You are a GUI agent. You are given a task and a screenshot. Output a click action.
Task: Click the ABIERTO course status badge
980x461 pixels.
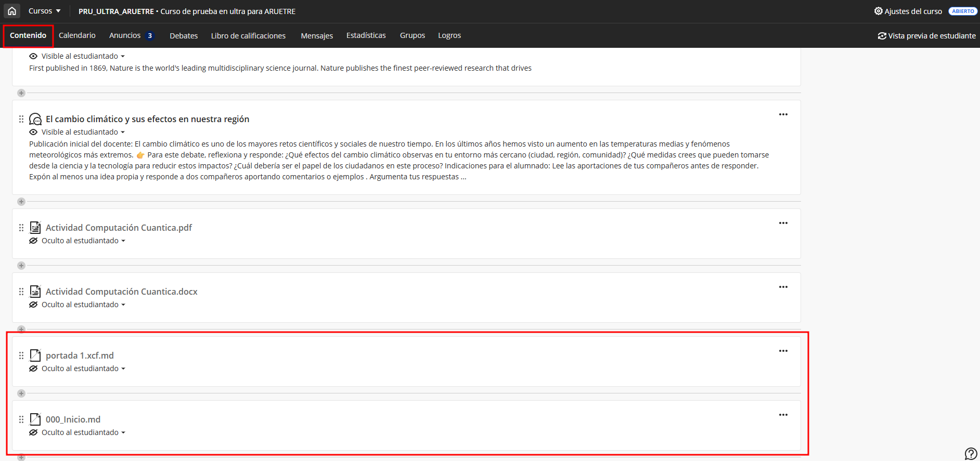tap(962, 11)
